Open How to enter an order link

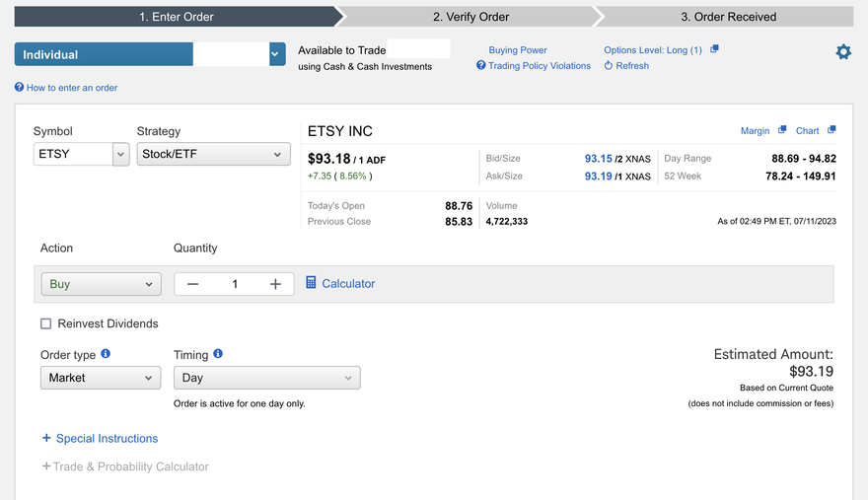pyautogui.click(x=72, y=88)
